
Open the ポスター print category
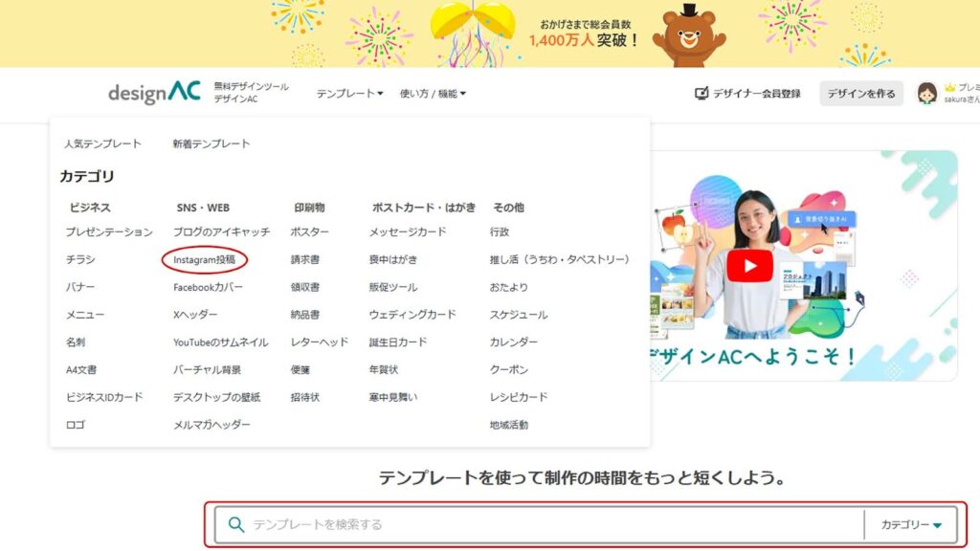[309, 231]
